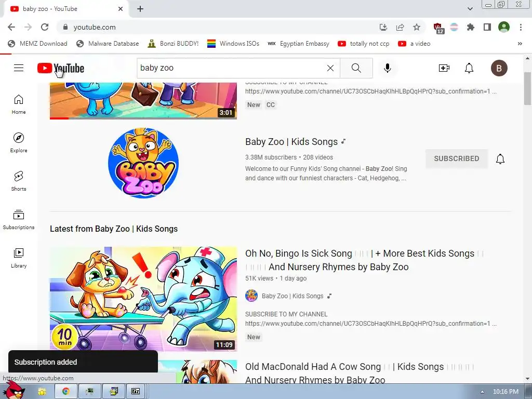
Task: Go back with browser back arrow
Action: [11, 27]
